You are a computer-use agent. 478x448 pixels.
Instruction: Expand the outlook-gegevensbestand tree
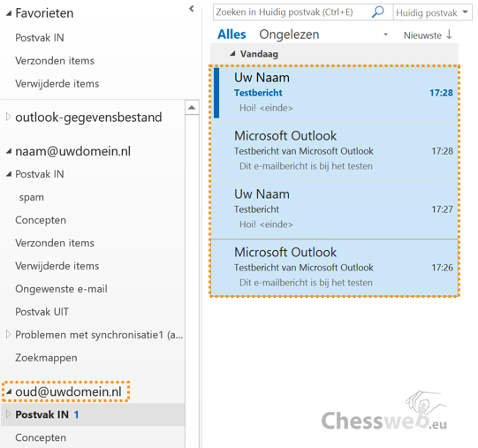coord(9,117)
